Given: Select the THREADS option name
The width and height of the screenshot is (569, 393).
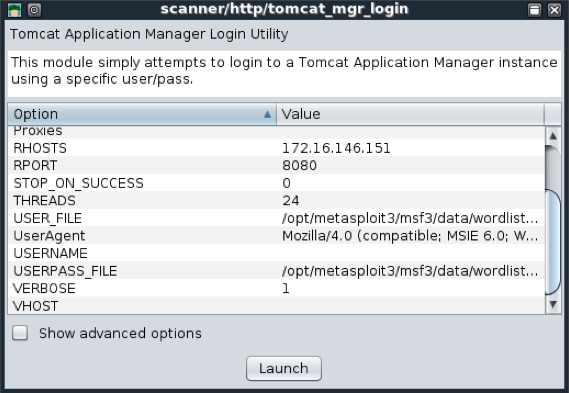Looking at the screenshot, I should click(44, 200).
